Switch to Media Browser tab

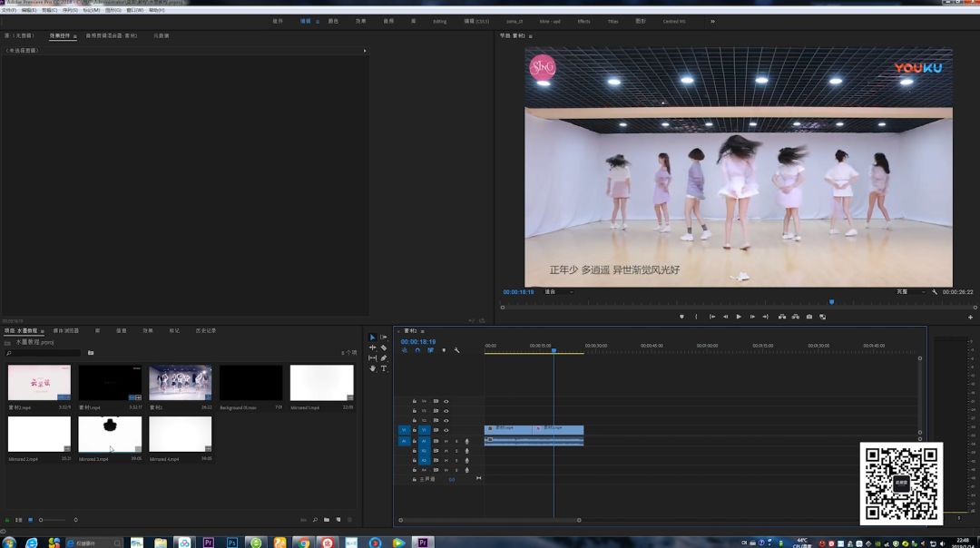tap(65, 330)
